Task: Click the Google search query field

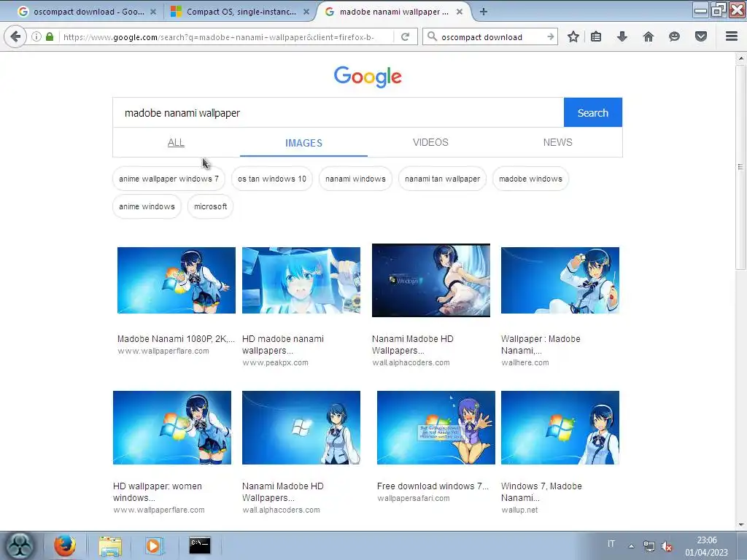Action: coord(338,113)
